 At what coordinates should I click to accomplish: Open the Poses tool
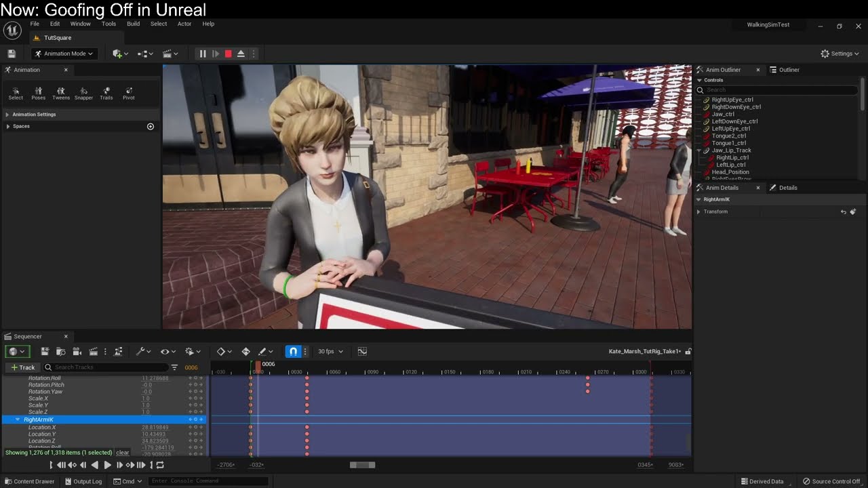pyautogui.click(x=39, y=94)
